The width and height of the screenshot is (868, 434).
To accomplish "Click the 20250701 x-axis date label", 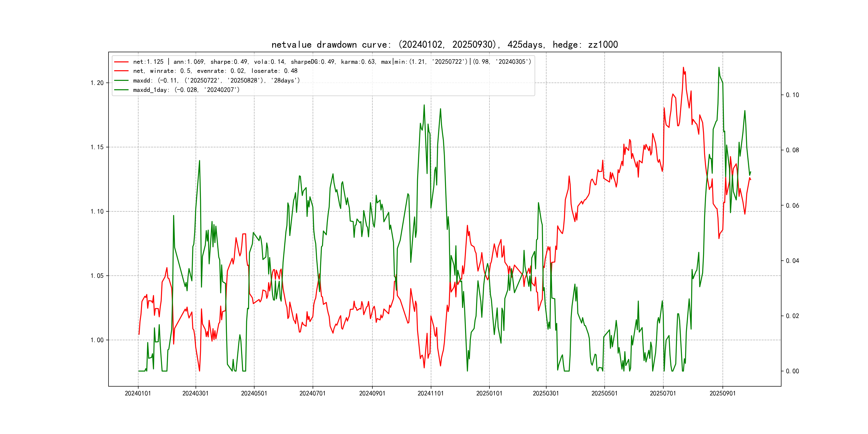I will pos(663,393).
